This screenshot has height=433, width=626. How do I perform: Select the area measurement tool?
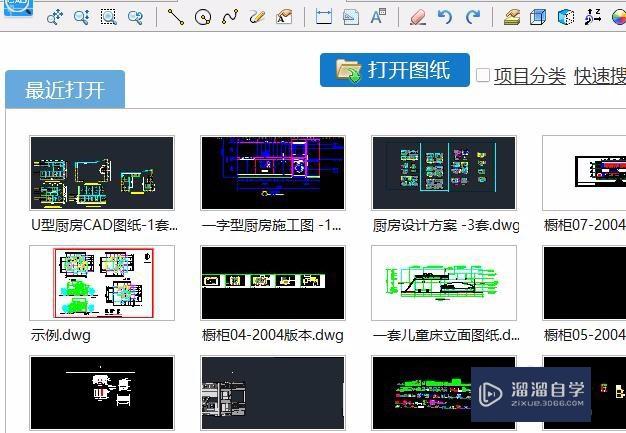pos(351,17)
